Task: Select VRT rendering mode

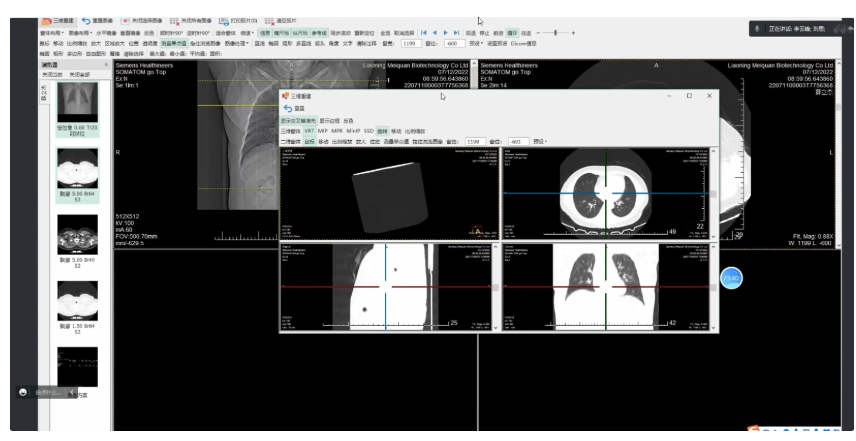Action: point(310,132)
